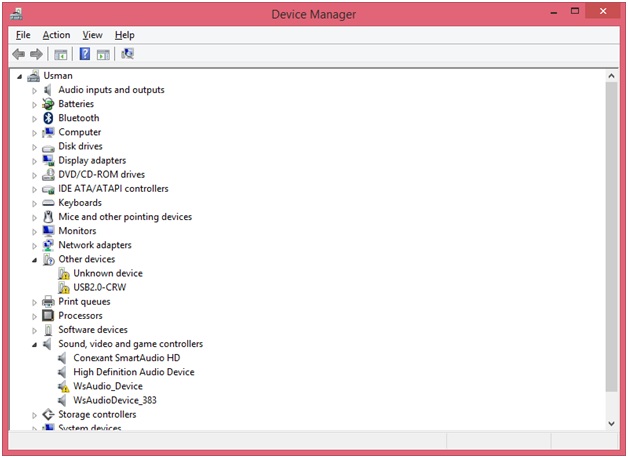Viewport: 628px width, 458px height.
Task: Expand the Processors category arrow
Action: 34,317
